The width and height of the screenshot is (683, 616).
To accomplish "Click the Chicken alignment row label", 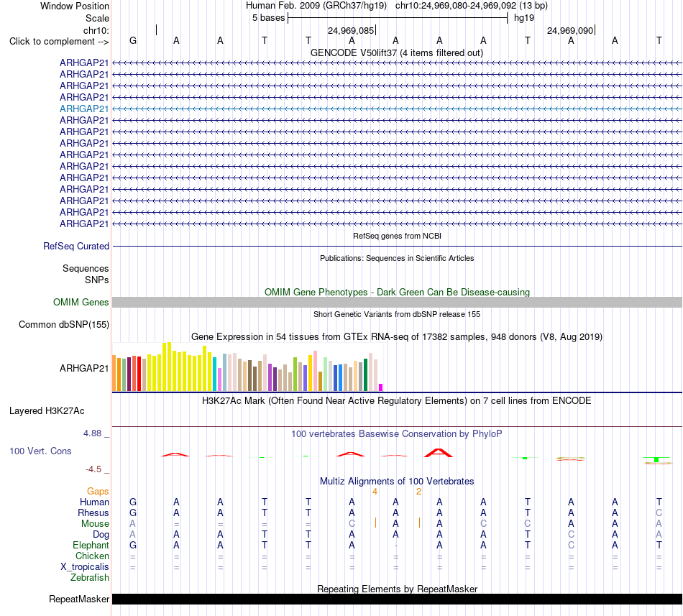I will tap(92, 556).
